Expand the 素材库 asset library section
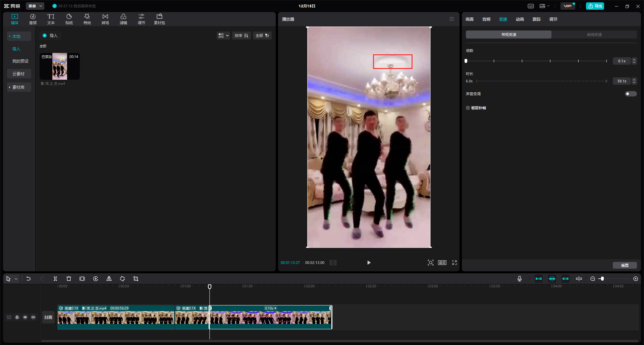 (10, 87)
